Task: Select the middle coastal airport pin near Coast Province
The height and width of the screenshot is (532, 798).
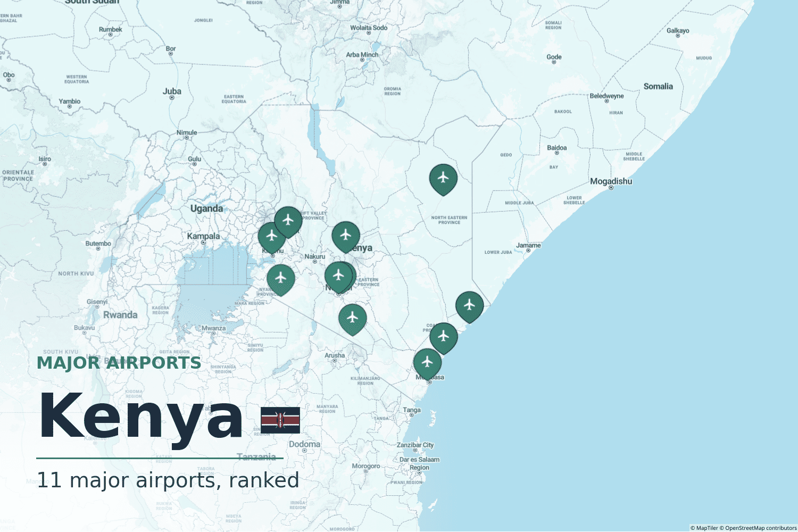Action: 444,338
